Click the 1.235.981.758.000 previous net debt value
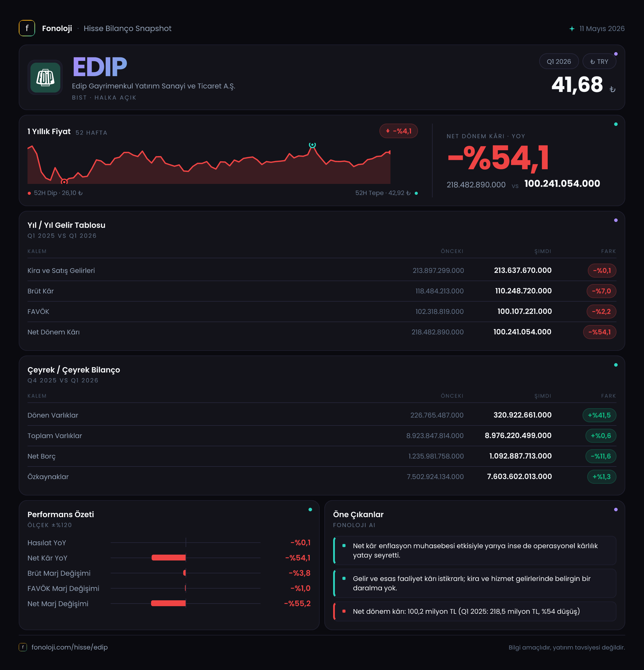644x670 pixels. (436, 456)
